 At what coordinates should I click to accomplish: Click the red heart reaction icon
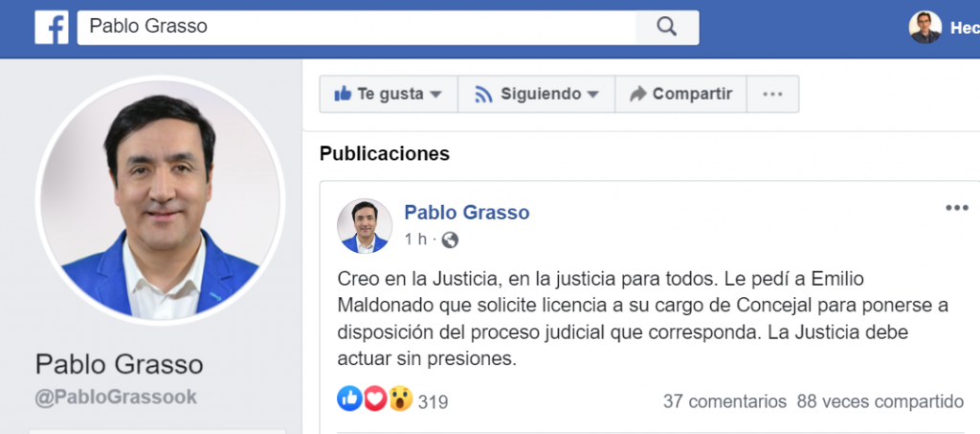[x=375, y=399]
